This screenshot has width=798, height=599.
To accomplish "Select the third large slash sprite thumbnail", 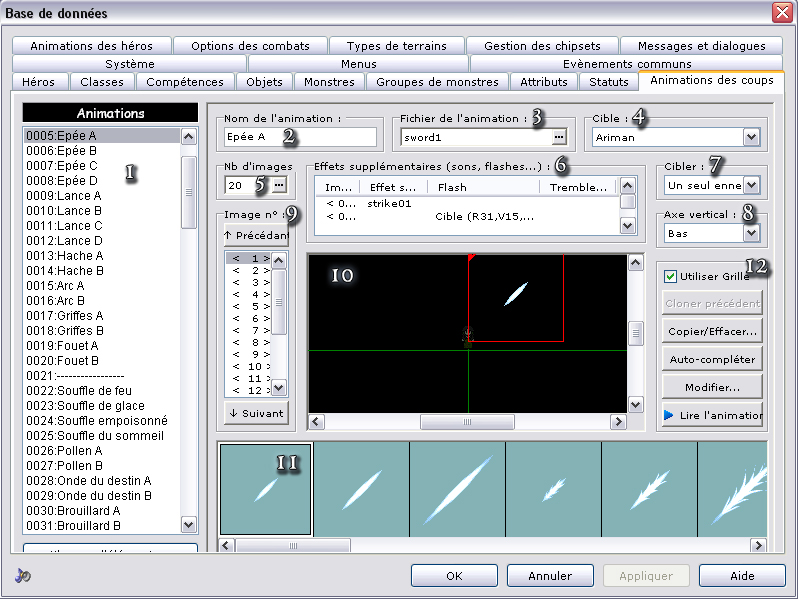I will 457,488.
